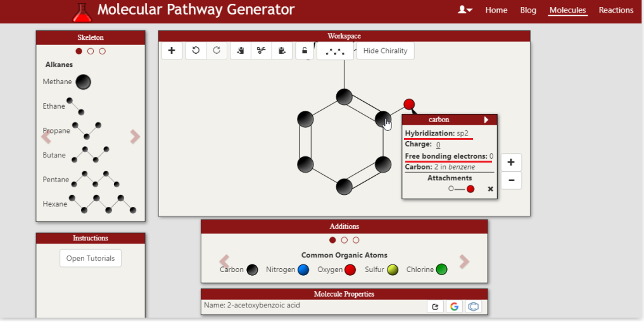
Task: Click the share export icon in Molecule Properties
Action: tap(435, 307)
